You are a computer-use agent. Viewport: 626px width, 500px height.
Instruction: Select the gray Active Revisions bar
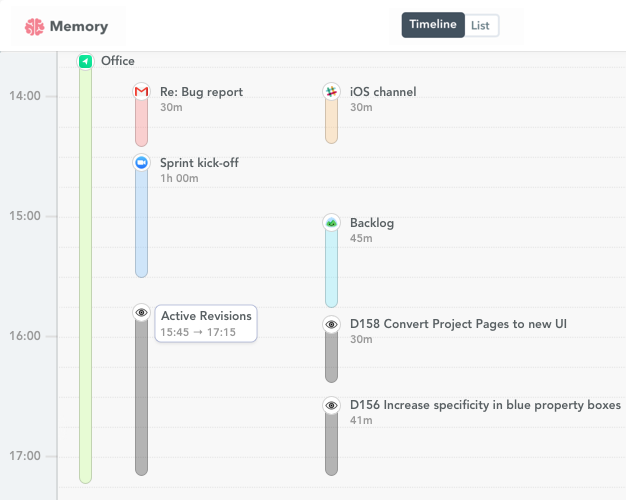pos(141,397)
